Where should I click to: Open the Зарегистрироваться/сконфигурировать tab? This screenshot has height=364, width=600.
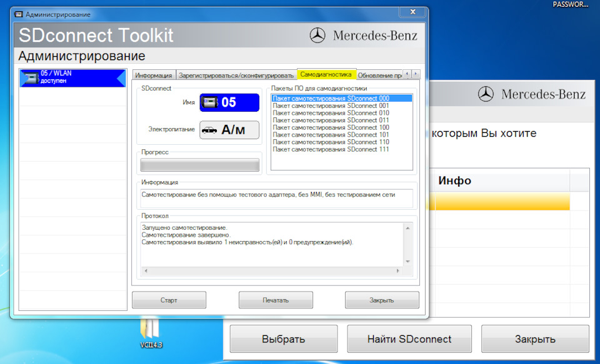coord(236,76)
